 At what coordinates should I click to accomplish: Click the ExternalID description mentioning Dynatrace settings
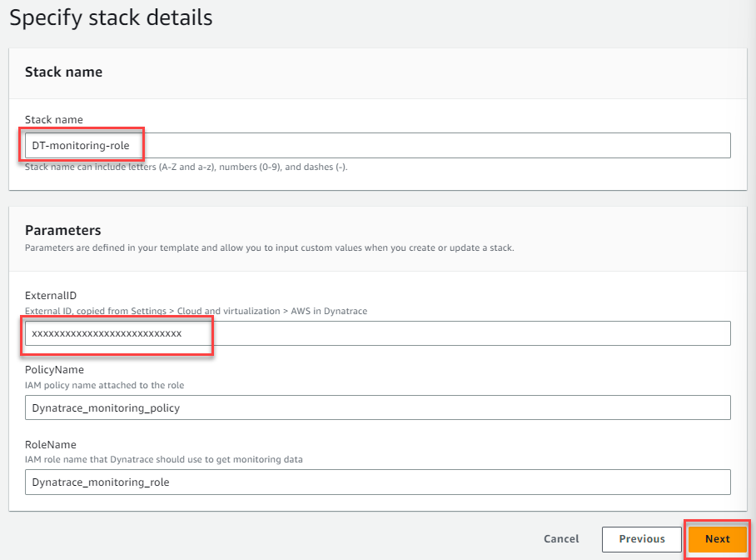196,311
